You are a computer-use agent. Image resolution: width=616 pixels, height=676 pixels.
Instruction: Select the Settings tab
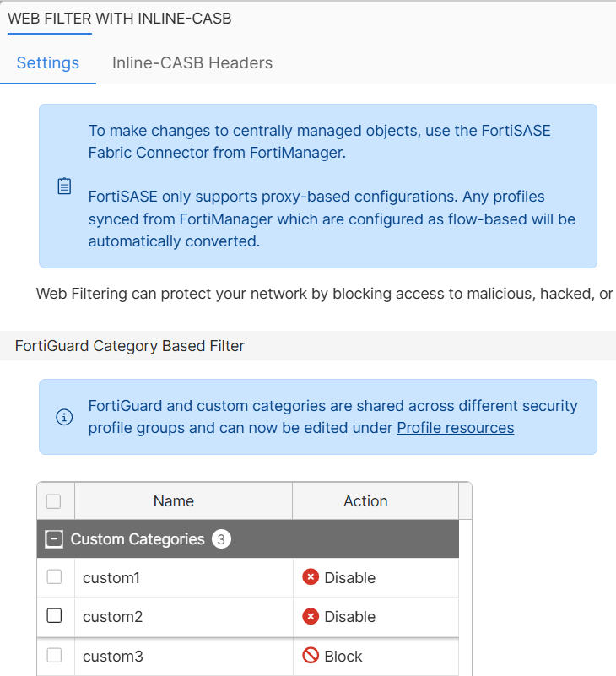coord(47,62)
